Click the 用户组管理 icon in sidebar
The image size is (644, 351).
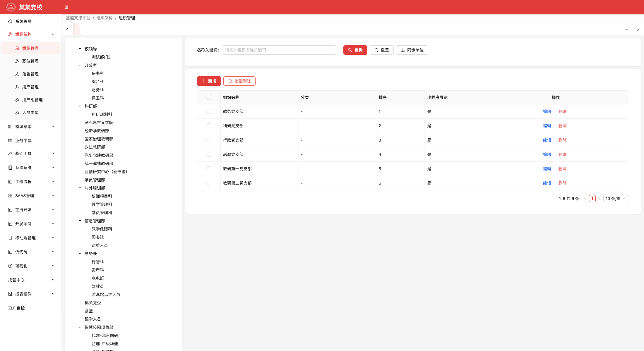click(17, 100)
